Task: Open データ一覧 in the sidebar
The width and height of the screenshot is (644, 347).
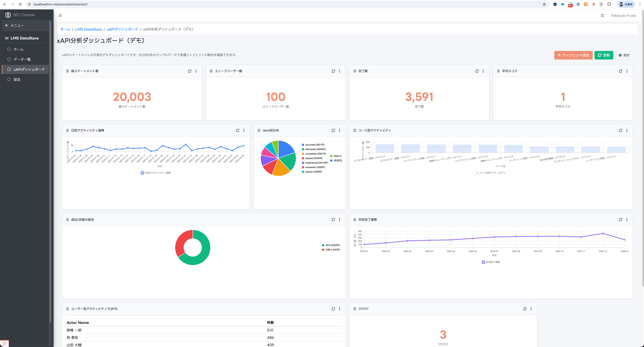Action: click(x=22, y=59)
